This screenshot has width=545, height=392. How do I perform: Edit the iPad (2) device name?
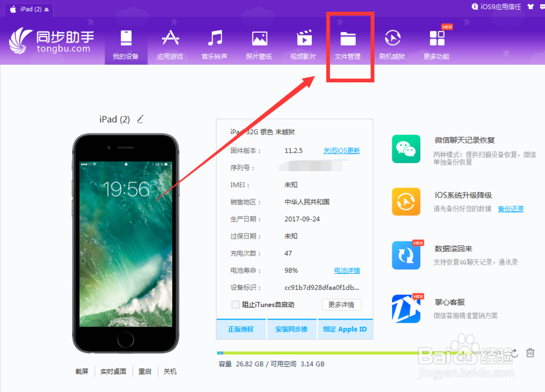pyautogui.click(x=140, y=119)
